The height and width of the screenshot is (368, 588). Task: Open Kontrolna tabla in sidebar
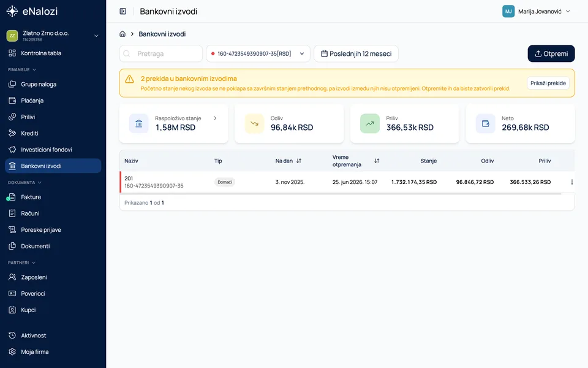[x=53, y=53]
